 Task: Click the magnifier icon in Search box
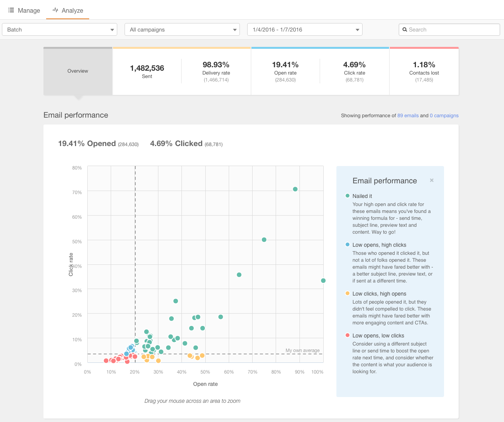point(404,30)
